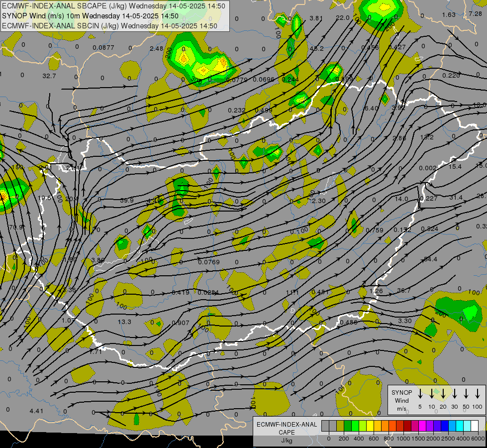Image resolution: width=487 pixels, height=448 pixels.
Task: Click the map value 39.9
Action: tap(127, 201)
